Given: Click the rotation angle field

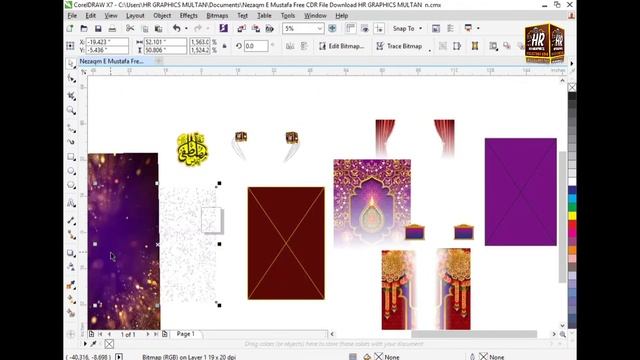Looking at the screenshot, I should click(256, 46).
